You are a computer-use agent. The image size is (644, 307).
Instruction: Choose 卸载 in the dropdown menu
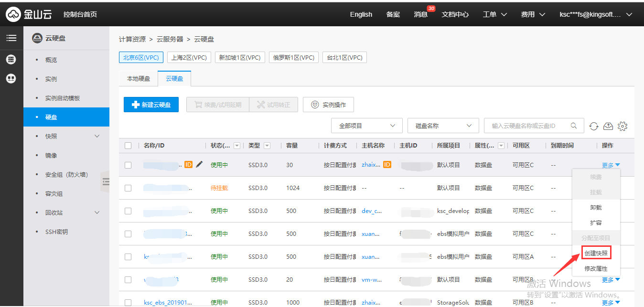coord(596,208)
